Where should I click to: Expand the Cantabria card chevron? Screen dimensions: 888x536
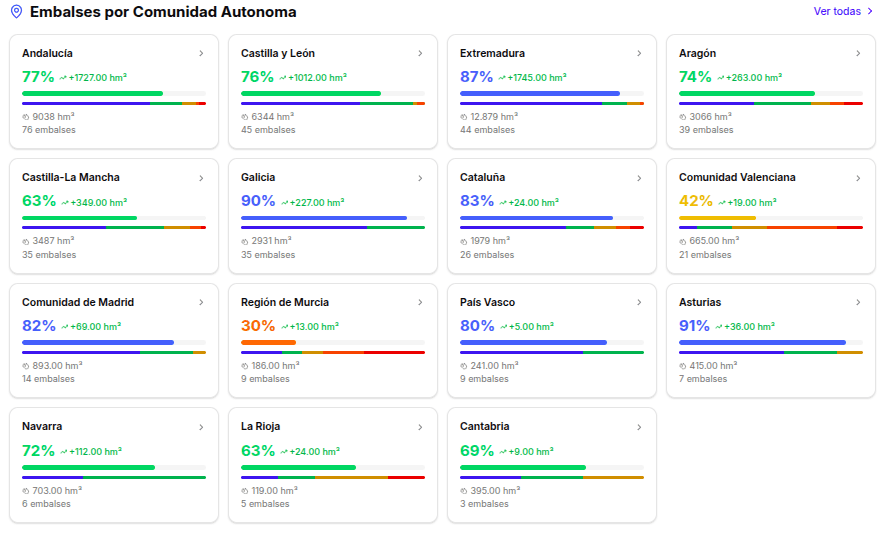pyautogui.click(x=639, y=427)
